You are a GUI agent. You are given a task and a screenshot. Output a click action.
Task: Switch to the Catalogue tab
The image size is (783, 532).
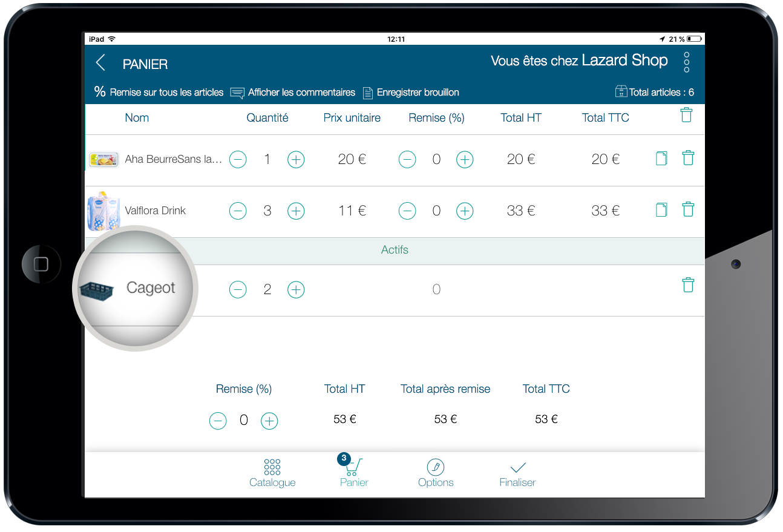pos(272,473)
